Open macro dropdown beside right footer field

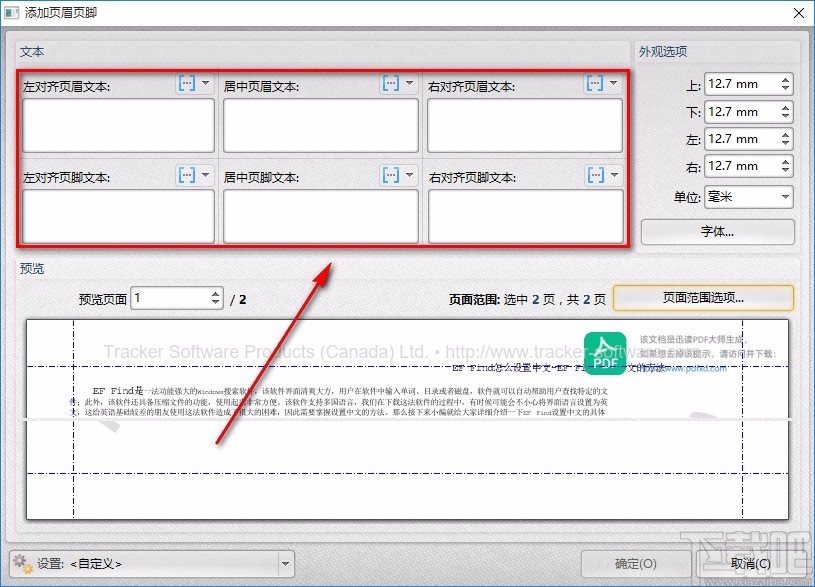(612, 175)
